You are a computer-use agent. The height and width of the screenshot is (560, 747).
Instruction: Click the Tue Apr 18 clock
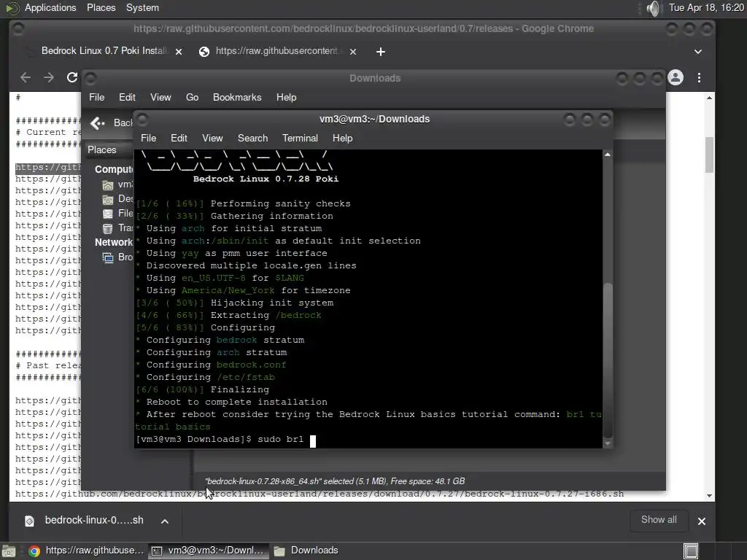point(706,7)
